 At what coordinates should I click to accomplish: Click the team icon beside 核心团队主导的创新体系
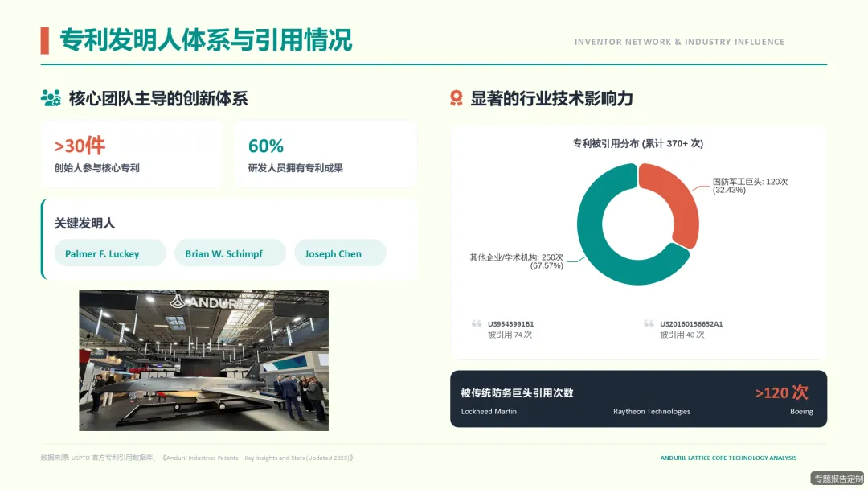51,98
